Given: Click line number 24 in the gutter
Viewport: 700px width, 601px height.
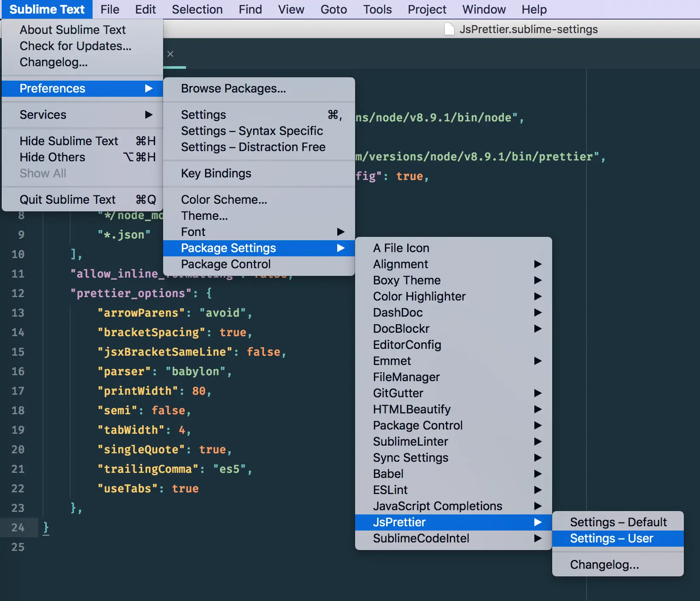Looking at the screenshot, I should [18, 528].
